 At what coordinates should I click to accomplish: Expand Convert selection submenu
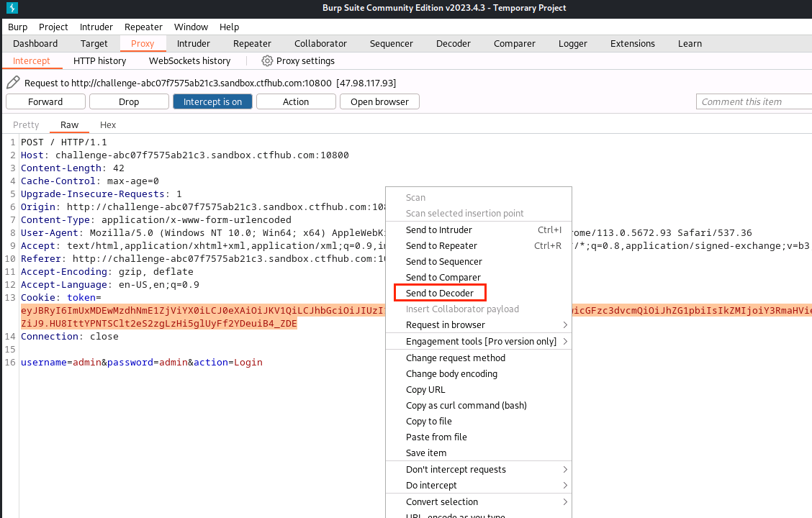pyautogui.click(x=565, y=502)
